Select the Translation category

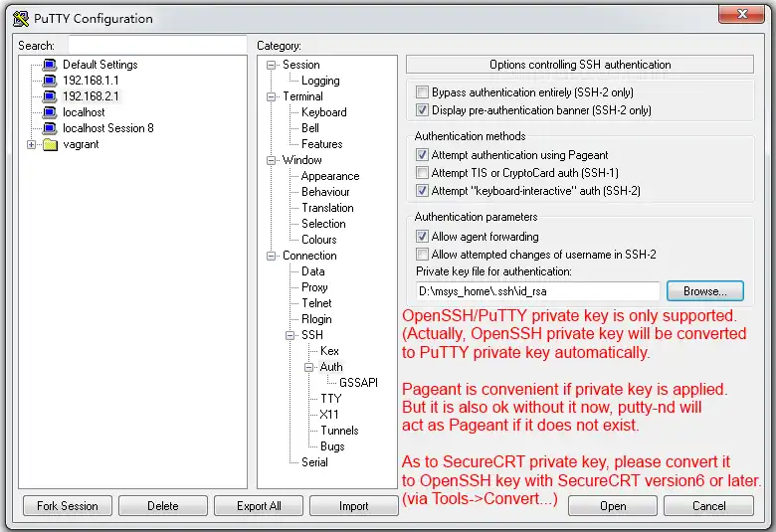coord(327,208)
